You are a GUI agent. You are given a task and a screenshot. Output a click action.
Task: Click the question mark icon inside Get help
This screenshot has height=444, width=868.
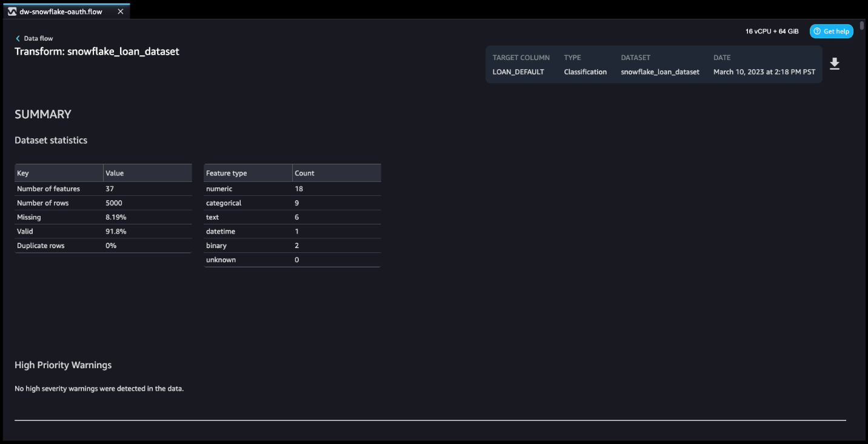pyautogui.click(x=816, y=31)
